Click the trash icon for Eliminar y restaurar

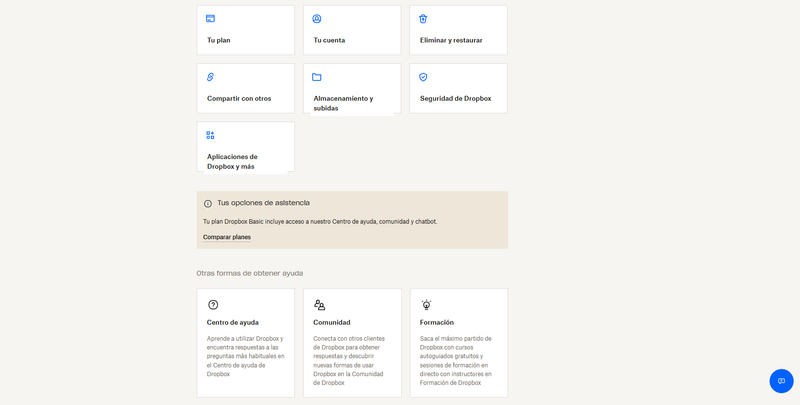point(423,18)
